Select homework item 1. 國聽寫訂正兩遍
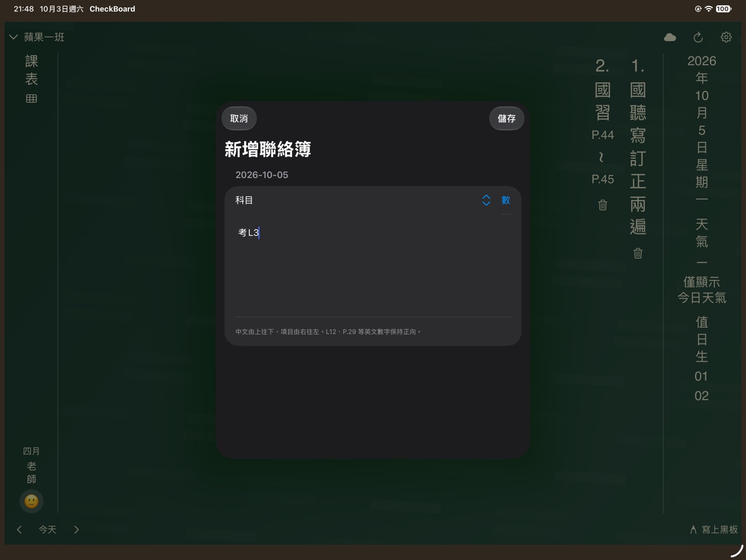 (638, 146)
